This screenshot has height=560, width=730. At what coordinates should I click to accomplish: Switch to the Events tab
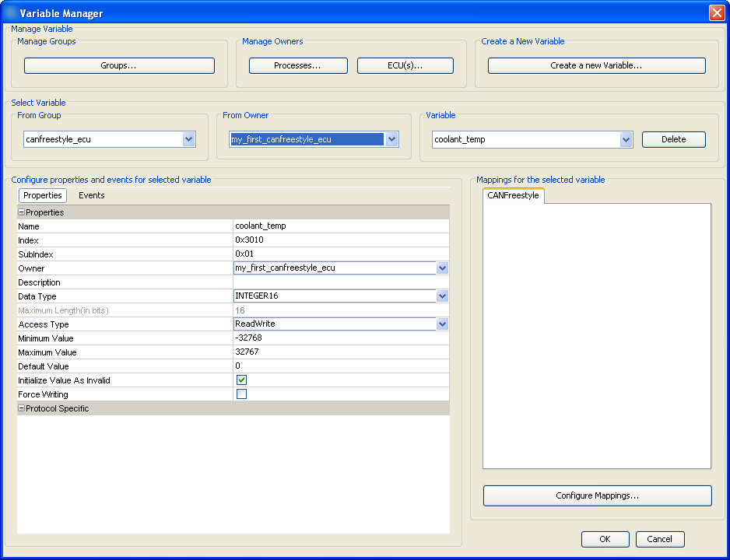coord(91,195)
